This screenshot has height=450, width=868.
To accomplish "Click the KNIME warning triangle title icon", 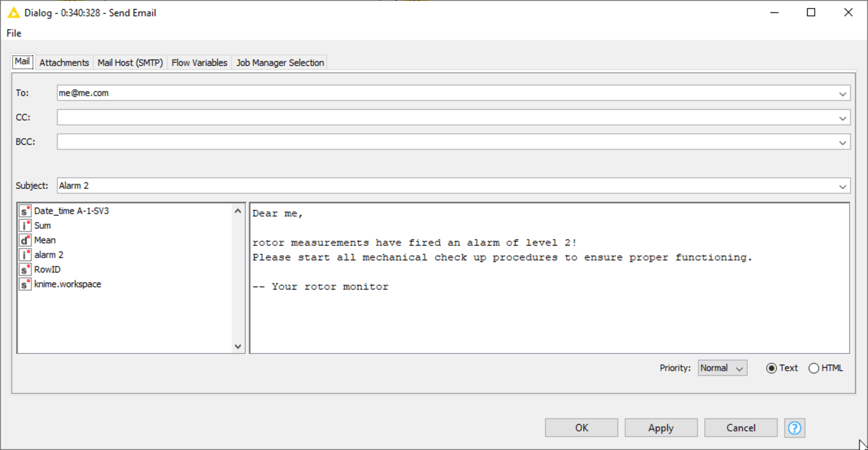I will tap(14, 12).
